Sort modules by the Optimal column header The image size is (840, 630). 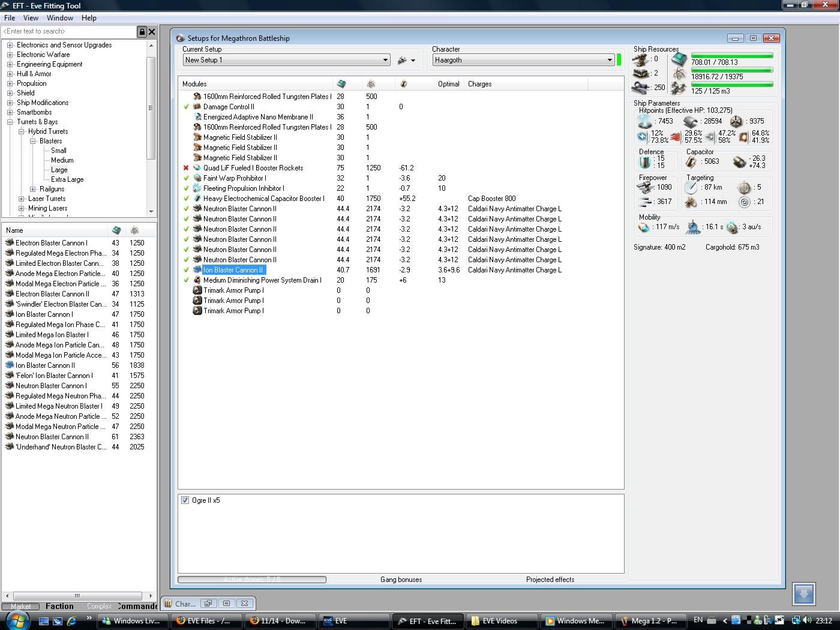tap(448, 84)
